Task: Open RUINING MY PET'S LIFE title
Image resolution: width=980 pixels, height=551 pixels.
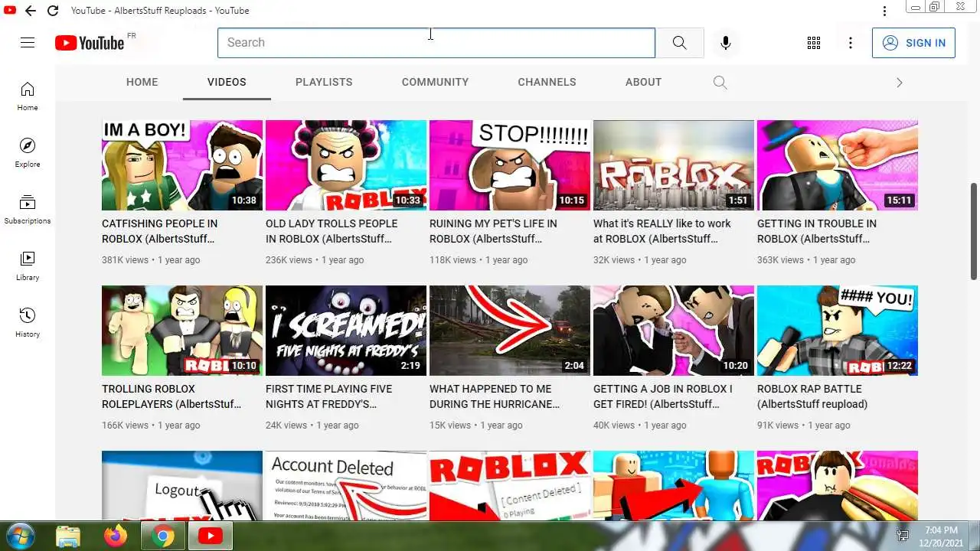Action: tap(493, 231)
